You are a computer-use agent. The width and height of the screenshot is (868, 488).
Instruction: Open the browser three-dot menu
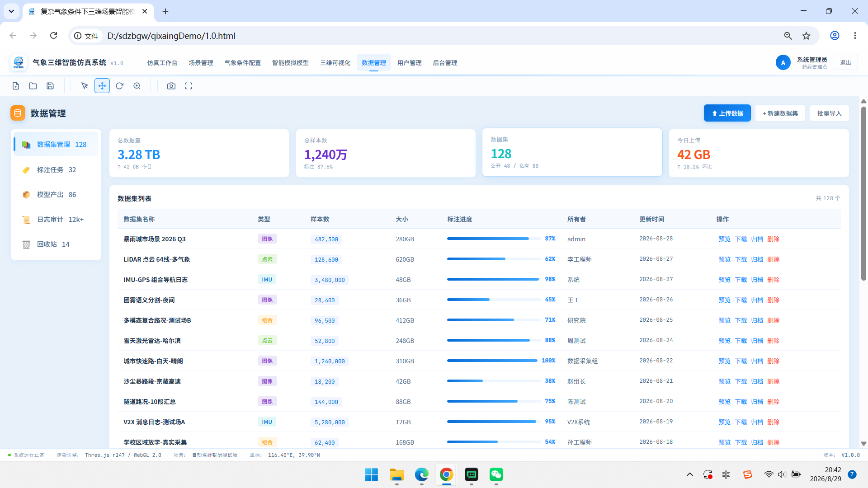[855, 36]
